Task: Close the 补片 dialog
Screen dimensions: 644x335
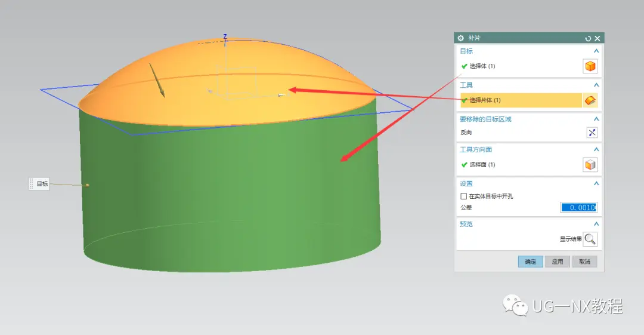Action: (597, 38)
